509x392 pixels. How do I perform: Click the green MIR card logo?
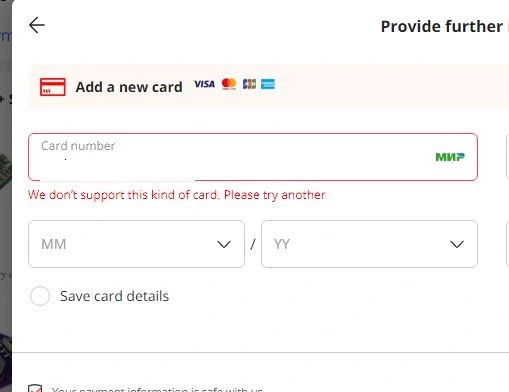450,157
